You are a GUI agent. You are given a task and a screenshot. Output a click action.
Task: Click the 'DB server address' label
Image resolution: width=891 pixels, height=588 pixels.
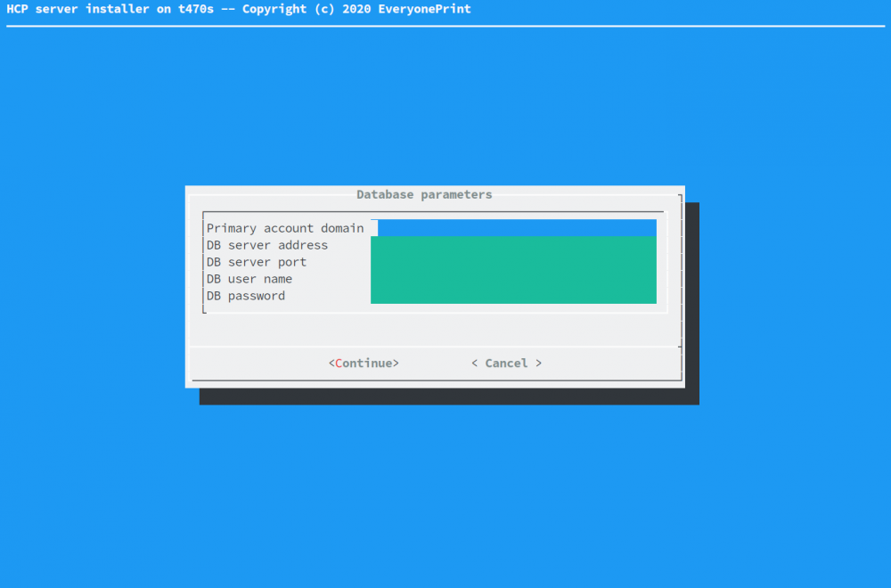point(267,245)
